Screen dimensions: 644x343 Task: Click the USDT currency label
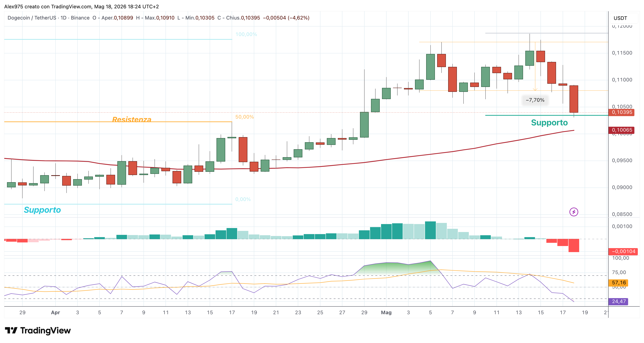620,18
